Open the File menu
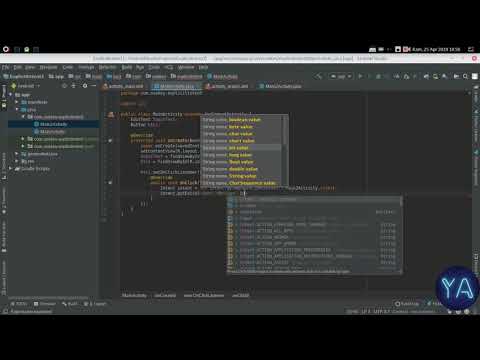 pos(6,67)
